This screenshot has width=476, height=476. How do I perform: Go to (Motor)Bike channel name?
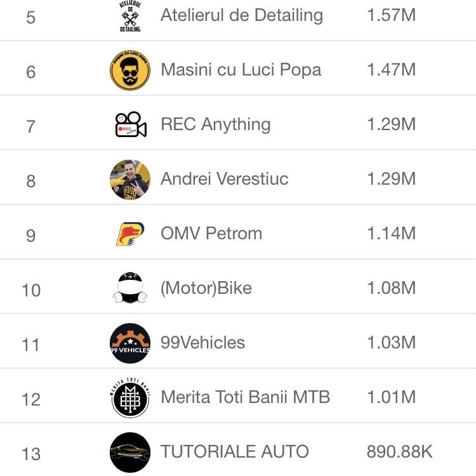click(206, 288)
